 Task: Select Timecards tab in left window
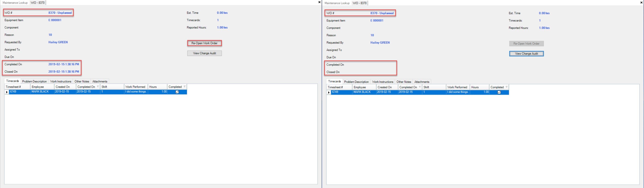13,81
